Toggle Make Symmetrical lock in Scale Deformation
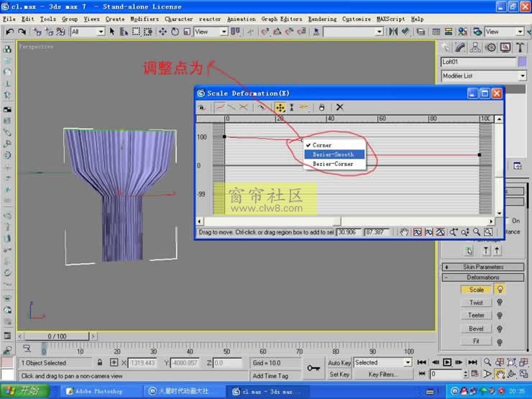 pos(202,108)
